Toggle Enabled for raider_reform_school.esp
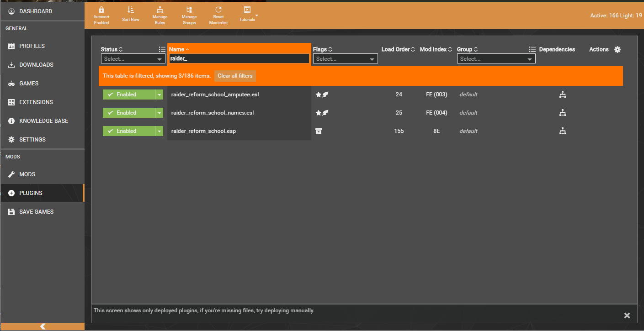 129,131
